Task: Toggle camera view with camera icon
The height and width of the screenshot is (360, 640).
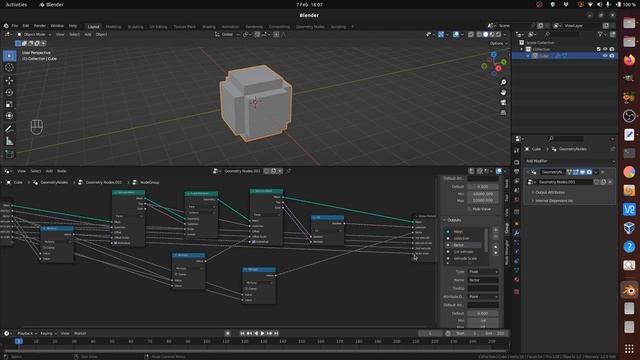Action: (x=503, y=102)
